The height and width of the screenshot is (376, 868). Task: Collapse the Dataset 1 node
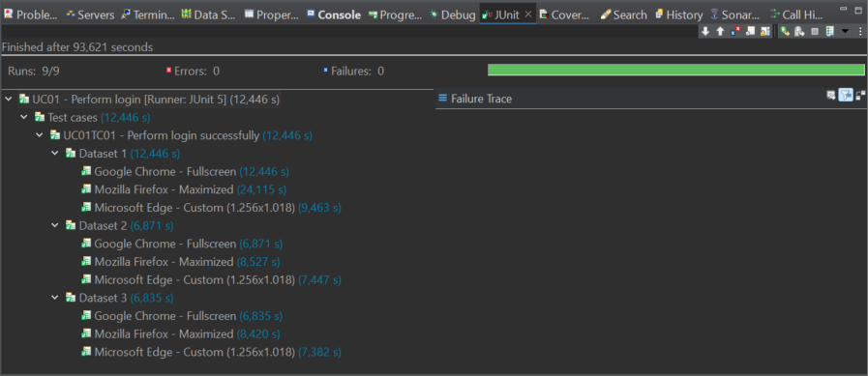[55, 153]
